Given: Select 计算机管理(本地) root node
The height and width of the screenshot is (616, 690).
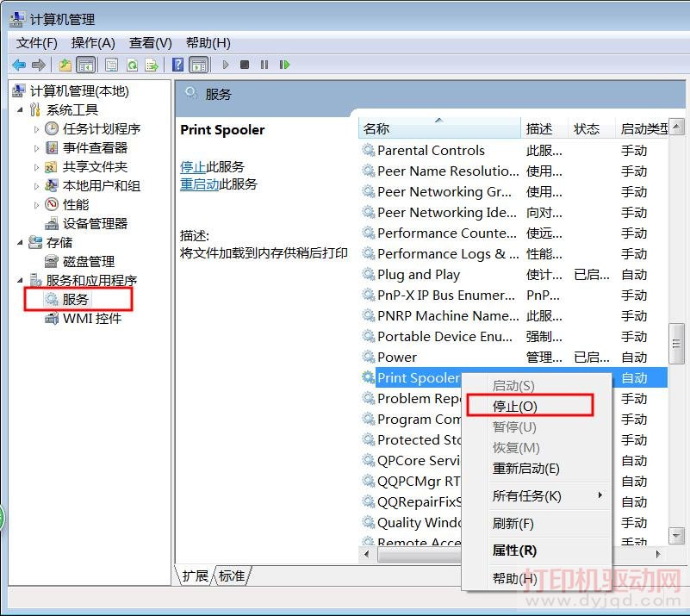Looking at the screenshot, I should [x=79, y=91].
